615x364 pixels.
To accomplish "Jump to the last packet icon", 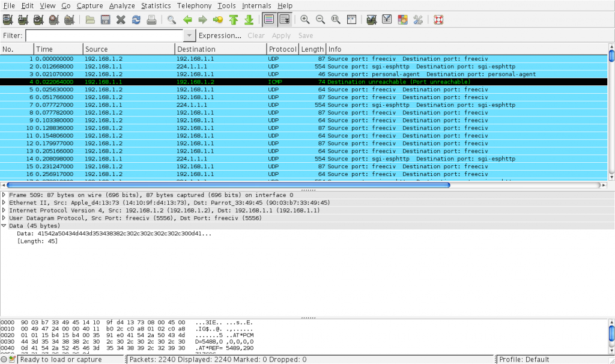I will tap(249, 20).
